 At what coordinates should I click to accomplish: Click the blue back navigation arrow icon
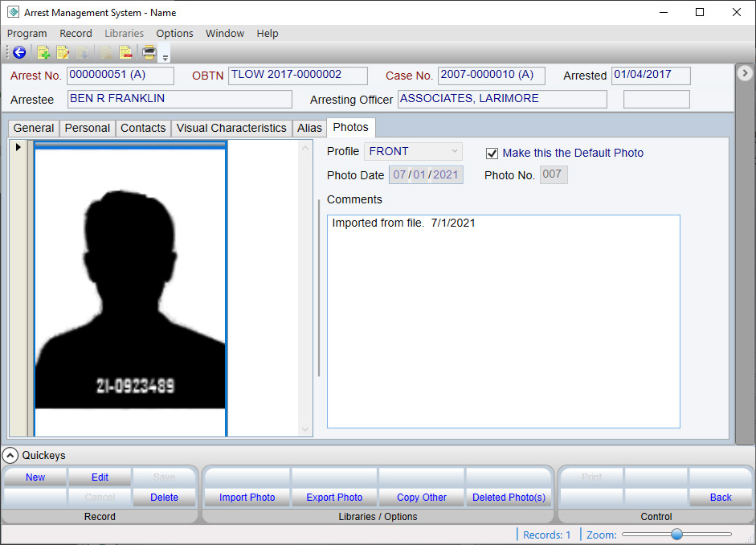19,52
